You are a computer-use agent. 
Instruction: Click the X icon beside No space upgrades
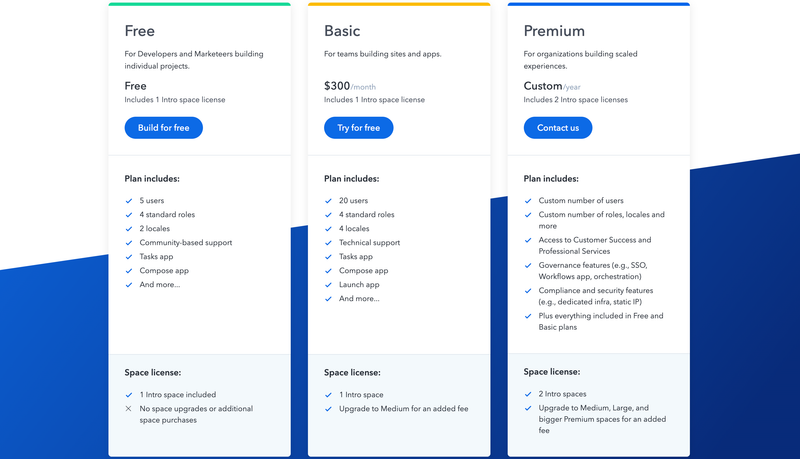click(x=129, y=409)
